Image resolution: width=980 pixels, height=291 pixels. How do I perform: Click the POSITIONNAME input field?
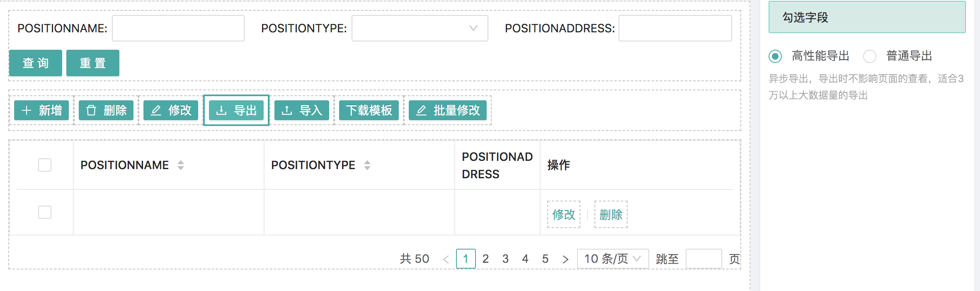178,28
